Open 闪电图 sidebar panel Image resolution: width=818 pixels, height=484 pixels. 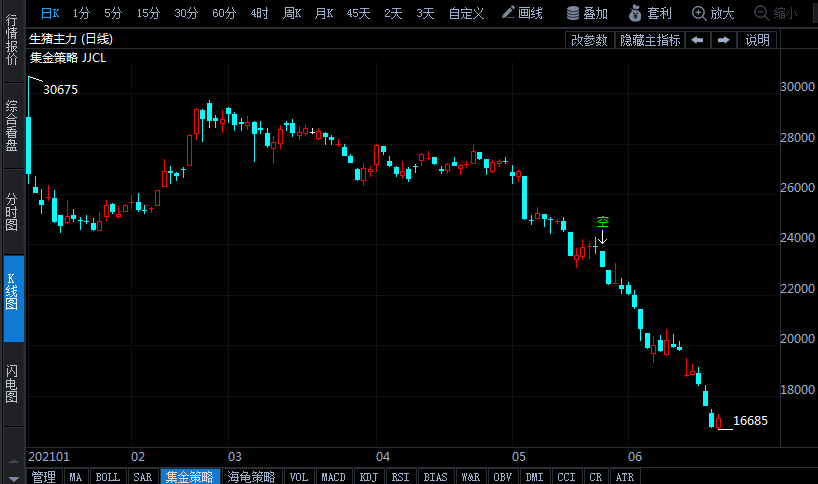(11, 384)
